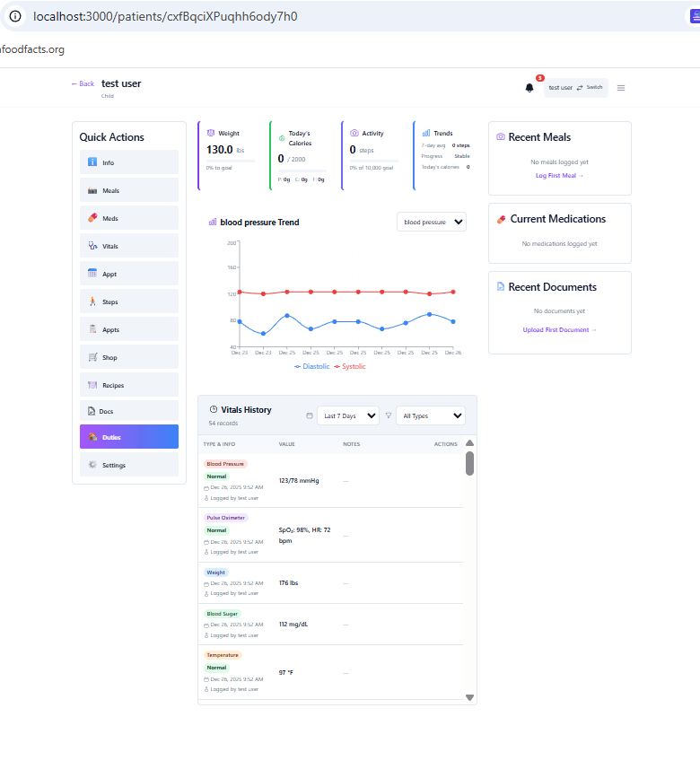
Task: Click the notification bell with red badge
Action: [x=529, y=87]
